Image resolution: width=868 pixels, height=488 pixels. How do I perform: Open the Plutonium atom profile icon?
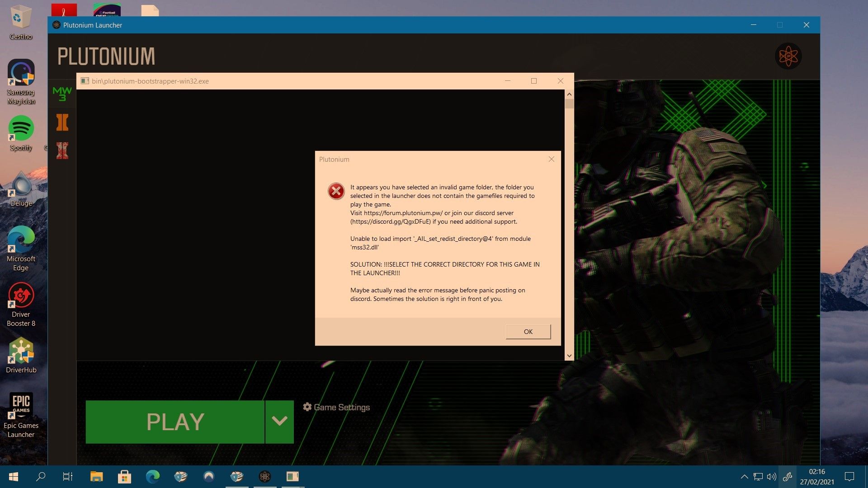pos(788,56)
